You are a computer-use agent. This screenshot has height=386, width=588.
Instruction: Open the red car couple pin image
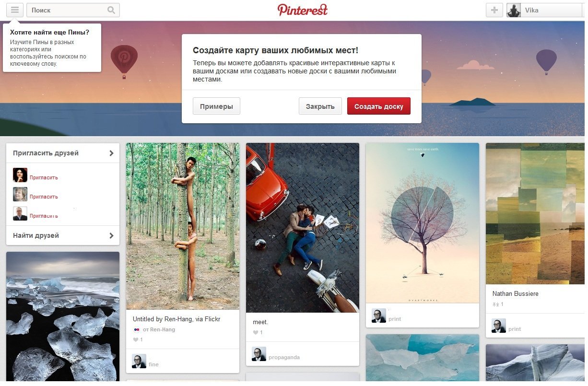pyautogui.click(x=303, y=228)
